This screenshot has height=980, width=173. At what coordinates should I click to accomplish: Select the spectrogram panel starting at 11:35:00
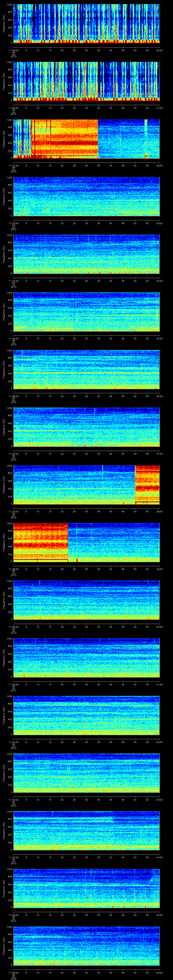point(86,369)
